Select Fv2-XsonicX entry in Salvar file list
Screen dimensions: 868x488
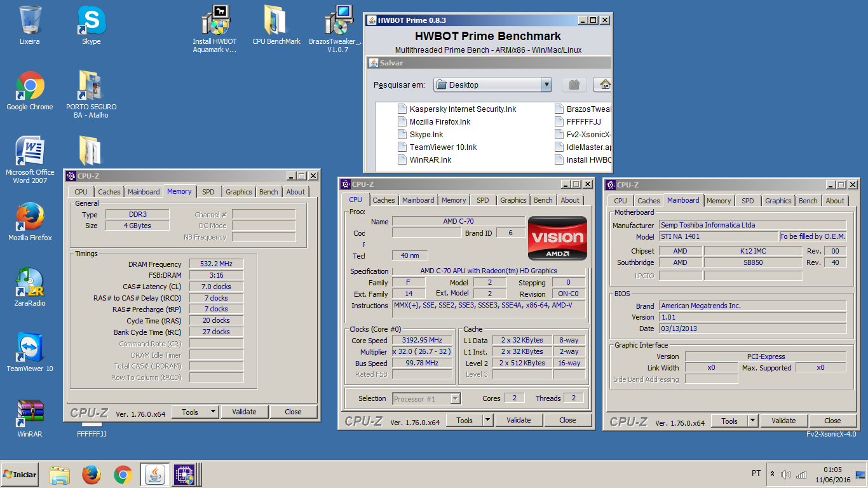pyautogui.click(x=583, y=135)
